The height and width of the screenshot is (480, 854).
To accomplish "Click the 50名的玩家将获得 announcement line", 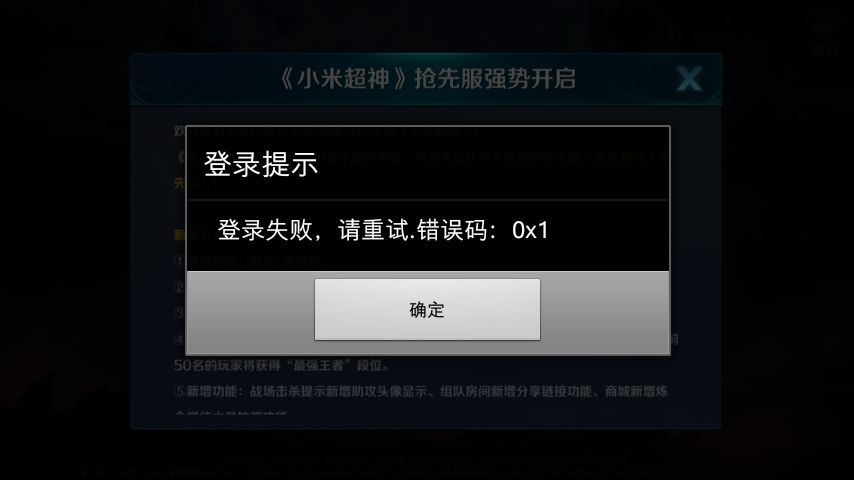I will 281,366.
